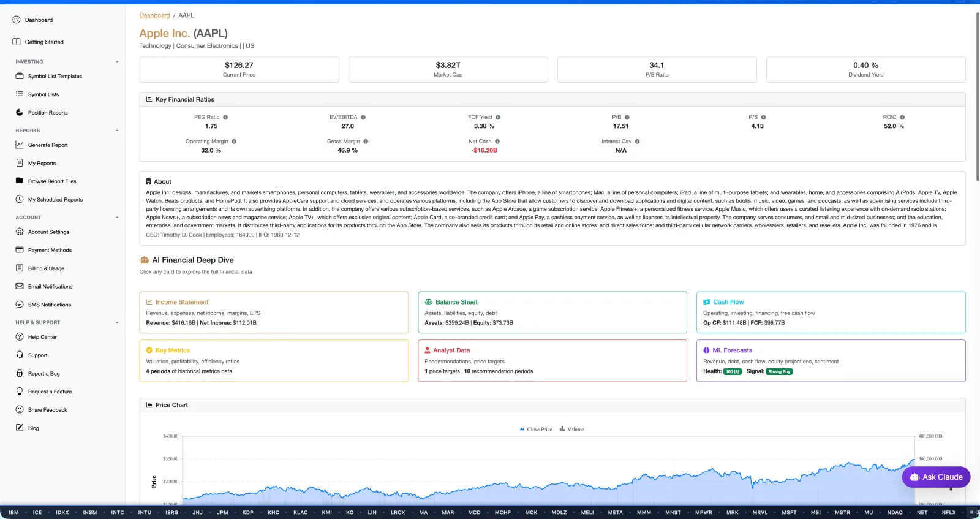Click the $3.82T Market Cap box
The width and height of the screenshot is (980, 519).
[448, 69]
